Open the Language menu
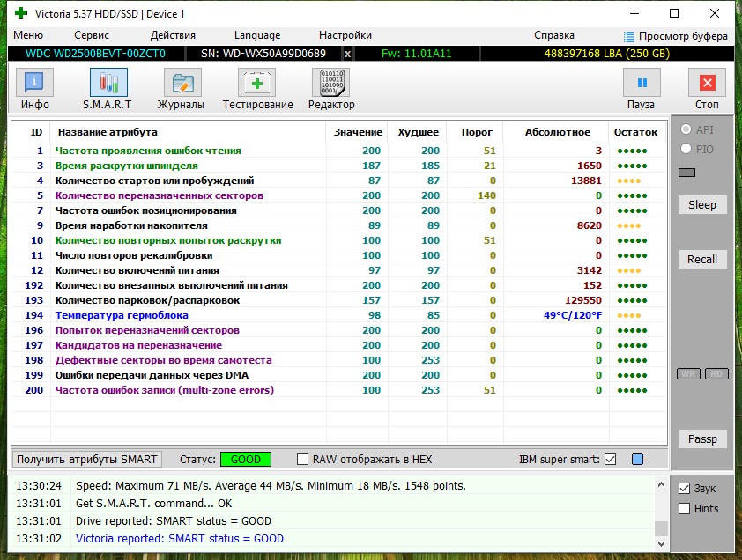 pos(257,35)
